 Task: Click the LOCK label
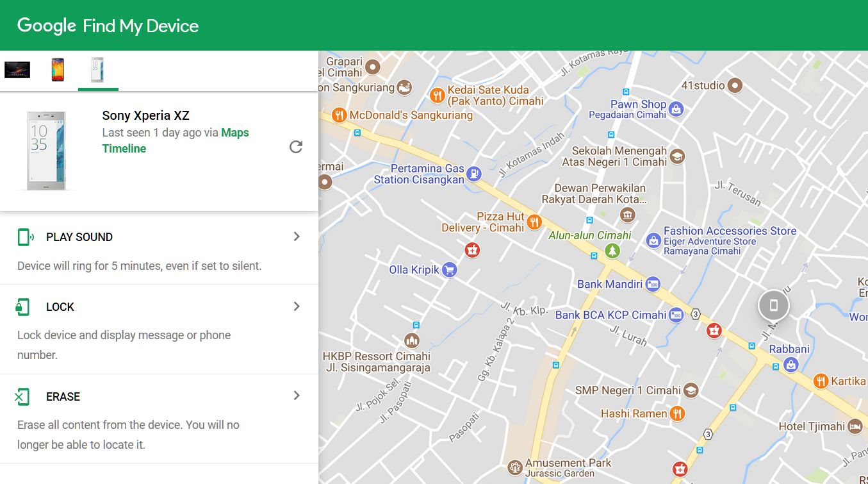60,307
